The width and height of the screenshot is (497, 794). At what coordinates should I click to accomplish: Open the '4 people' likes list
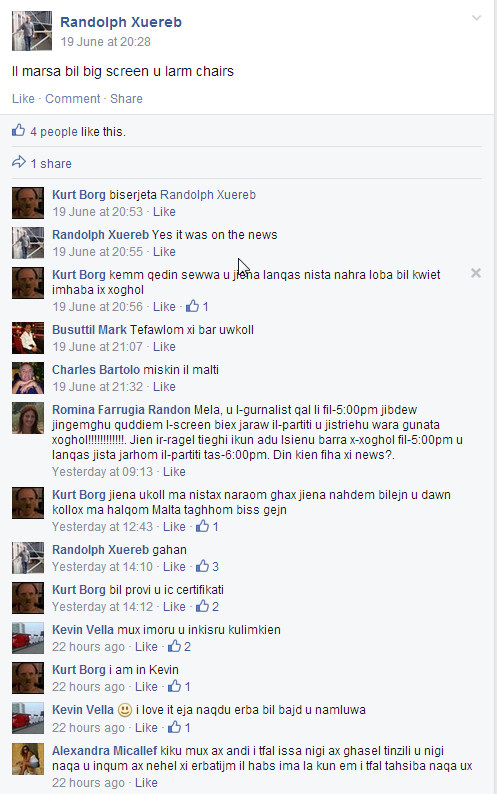click(54, 132)
